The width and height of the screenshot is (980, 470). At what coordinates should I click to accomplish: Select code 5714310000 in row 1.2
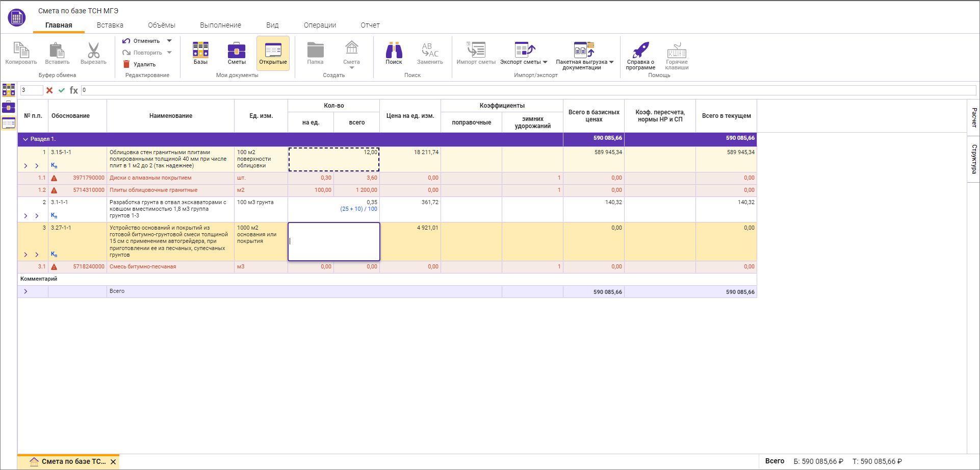pyautogui.click(x=89, y=190)
